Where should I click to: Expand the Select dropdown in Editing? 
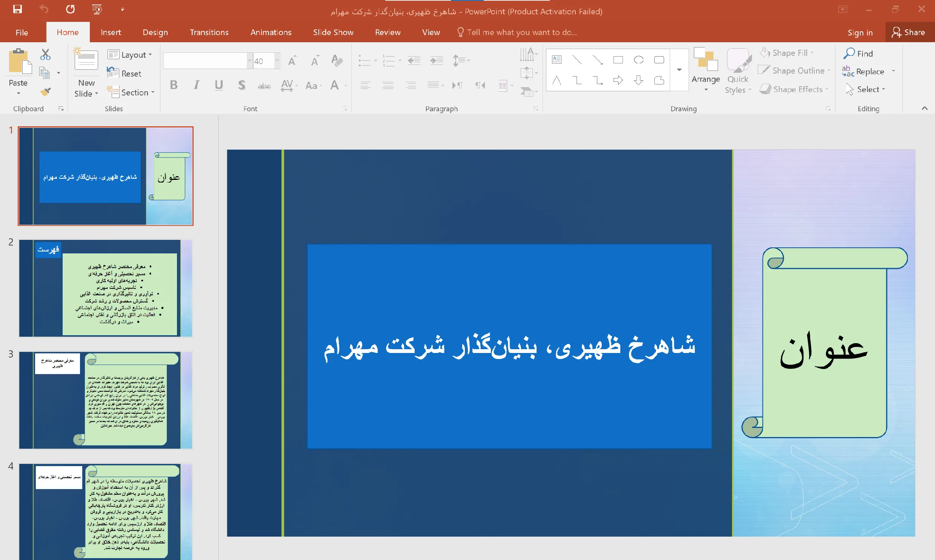tap(865, 89)
